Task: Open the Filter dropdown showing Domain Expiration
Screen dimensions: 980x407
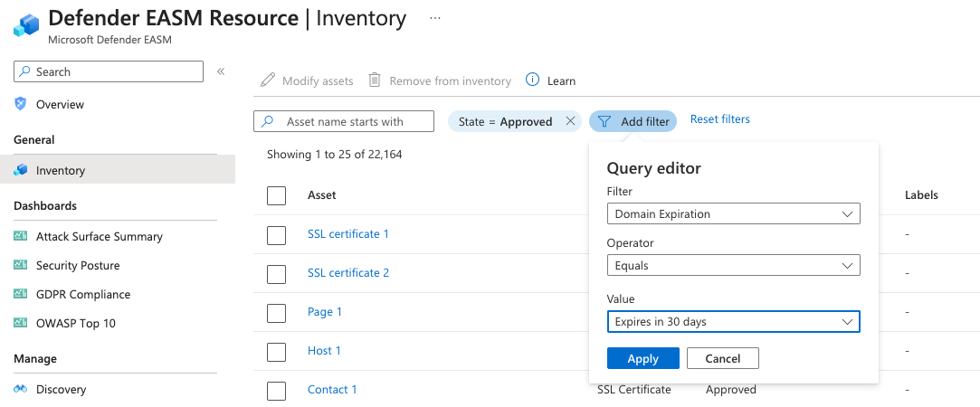Action: (733, 214)
